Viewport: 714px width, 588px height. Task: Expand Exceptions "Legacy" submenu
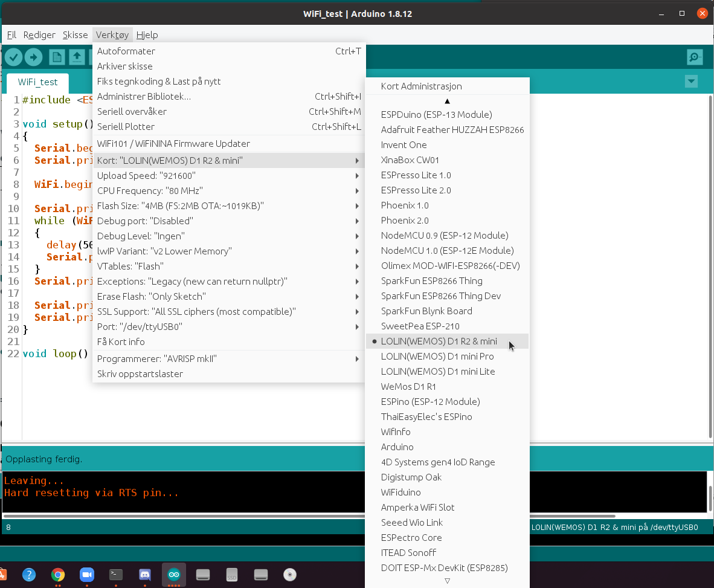(x=228, y=282)
